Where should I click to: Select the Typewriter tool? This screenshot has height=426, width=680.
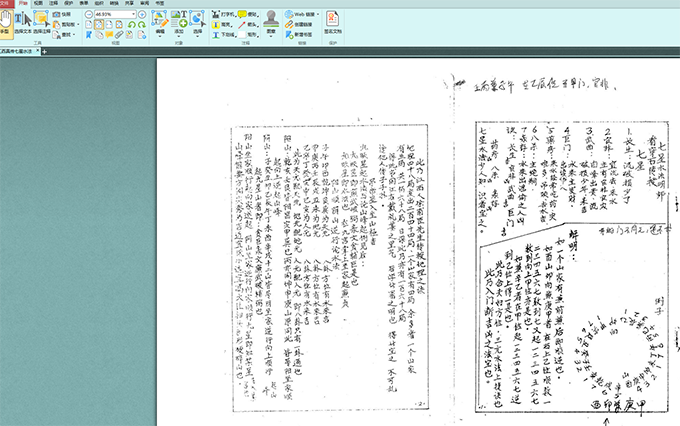tap(224, 14)
